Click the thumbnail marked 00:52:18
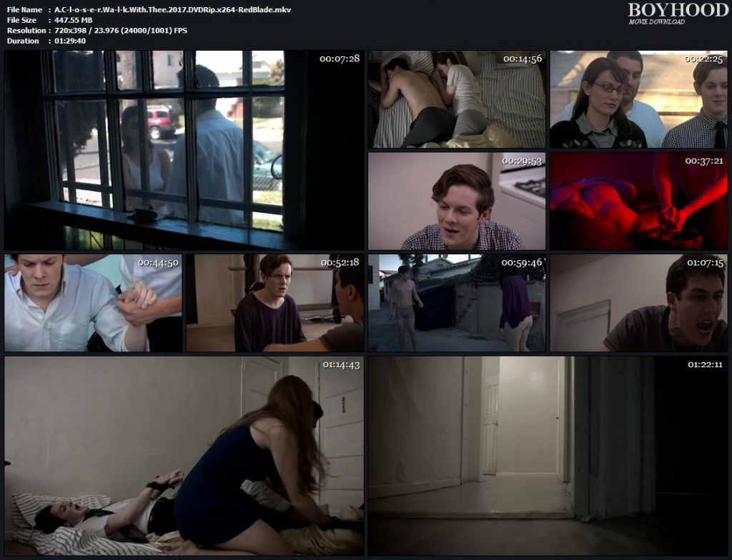732x560 pixels. [x=274, y=303]
